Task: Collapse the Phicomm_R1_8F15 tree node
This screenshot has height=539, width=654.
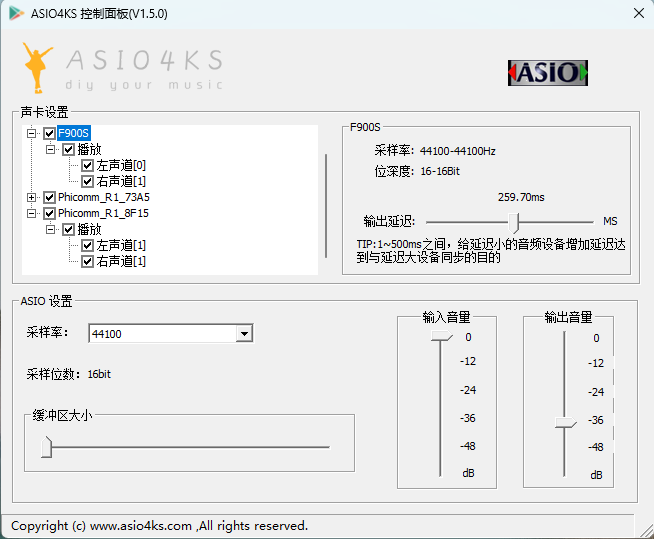Action: [x=31, y=214]
